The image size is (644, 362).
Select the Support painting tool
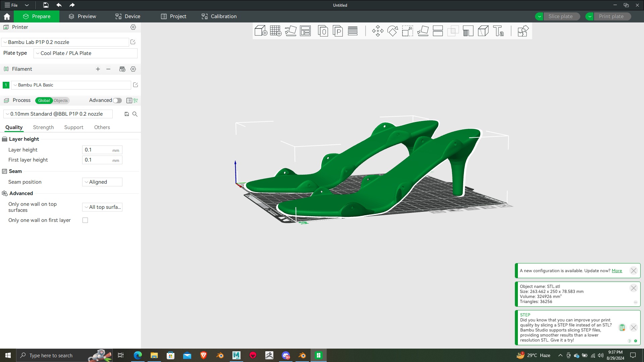pyautogui.click(x=468, y=31)
